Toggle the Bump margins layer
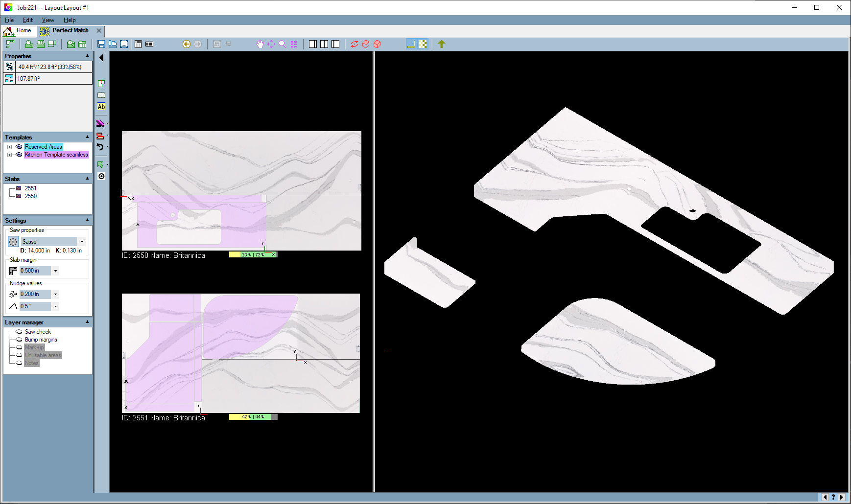 (x=19, y=340)
